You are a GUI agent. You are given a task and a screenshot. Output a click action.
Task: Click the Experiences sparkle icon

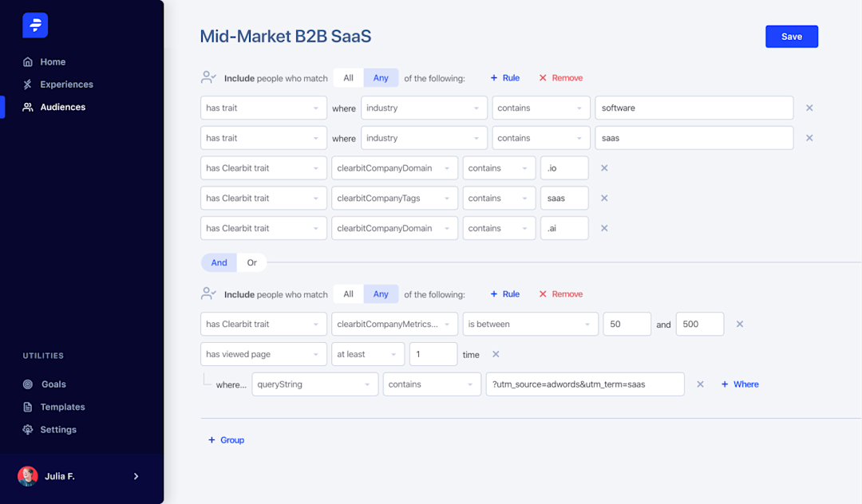point(27,84)
